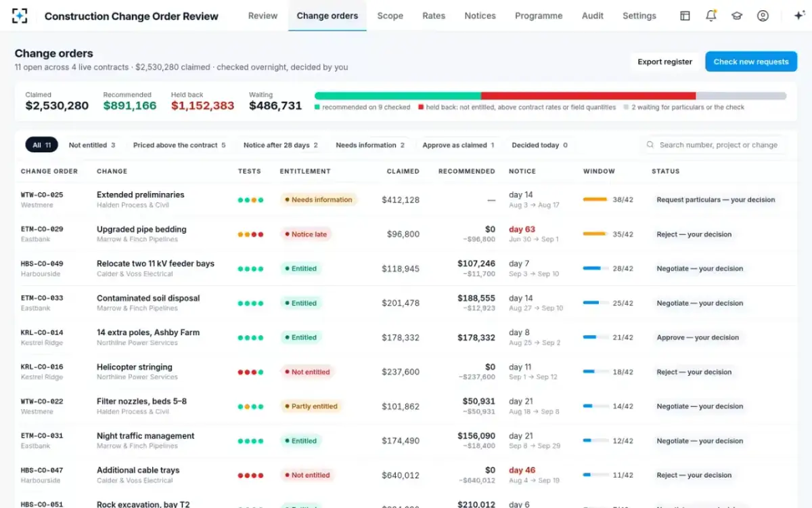Click the $412,128 claimed amount

coord(401,200)
